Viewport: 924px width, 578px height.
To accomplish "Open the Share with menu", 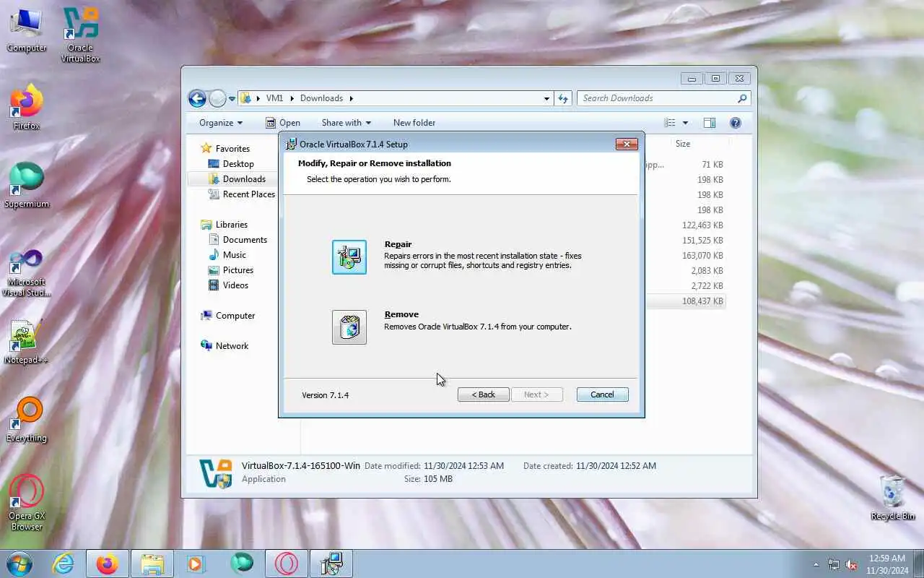I will pyautogui.click(x=346, y=123).
